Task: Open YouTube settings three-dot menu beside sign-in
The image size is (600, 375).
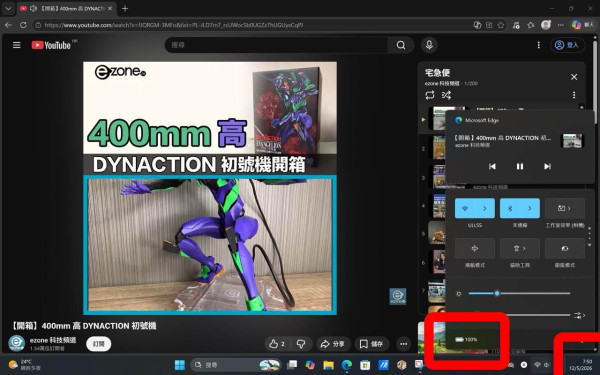Action: tap(538, 45)
